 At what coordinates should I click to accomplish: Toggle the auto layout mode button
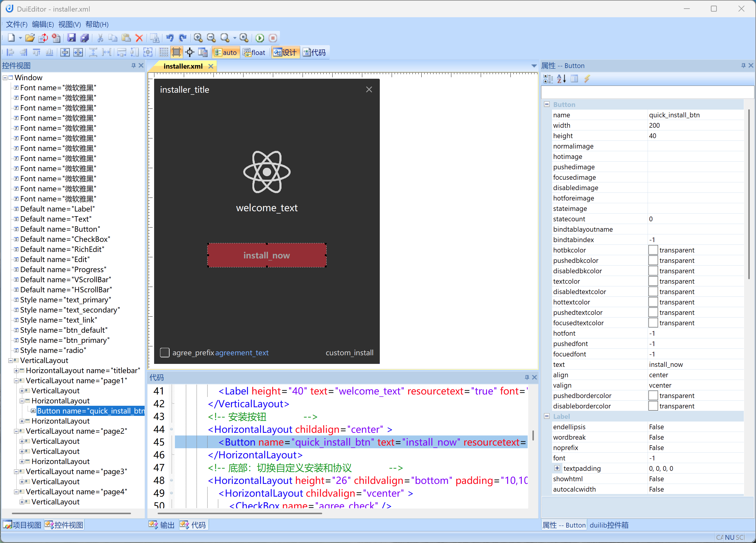(226, 52)
